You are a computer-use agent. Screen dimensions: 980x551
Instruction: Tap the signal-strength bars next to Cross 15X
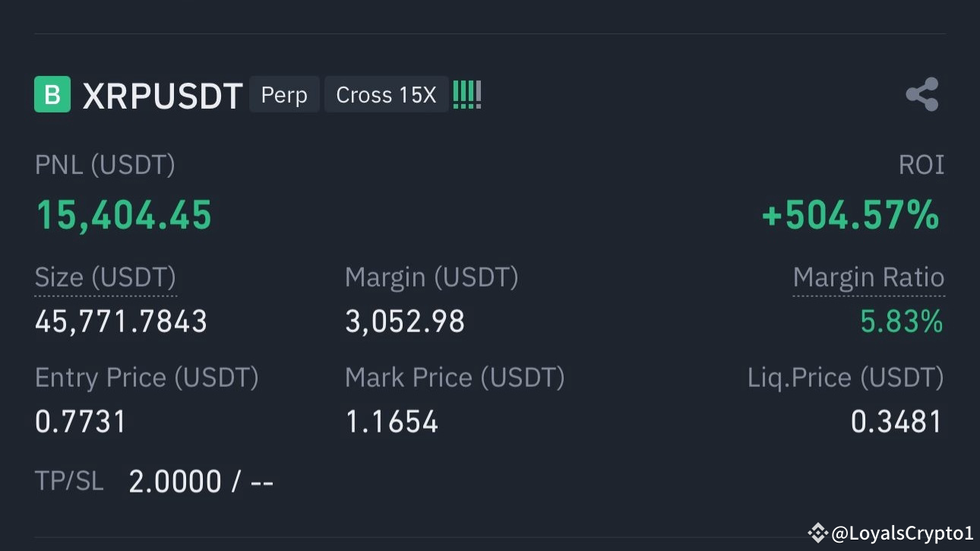(466, 94)
